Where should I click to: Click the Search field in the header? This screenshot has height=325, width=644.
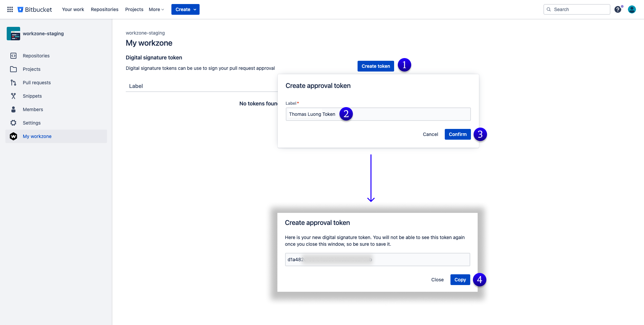pyautogui.click(x=577, y=9)
